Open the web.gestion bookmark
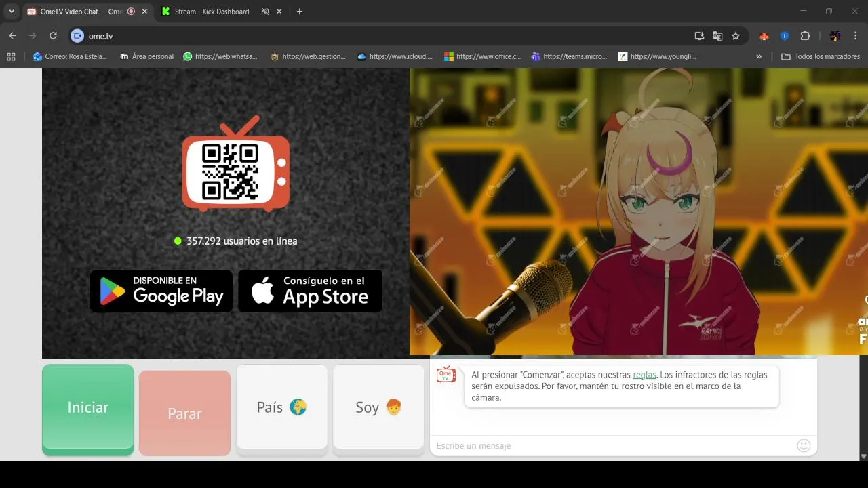This screenshot has height=488, width=868. [x=308, y=56]
